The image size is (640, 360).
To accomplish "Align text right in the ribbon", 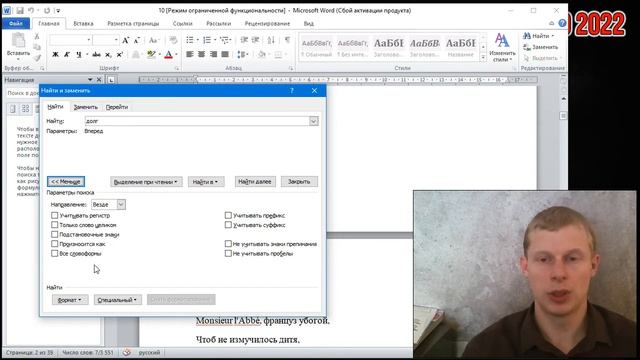I will (x=213, y=54).
